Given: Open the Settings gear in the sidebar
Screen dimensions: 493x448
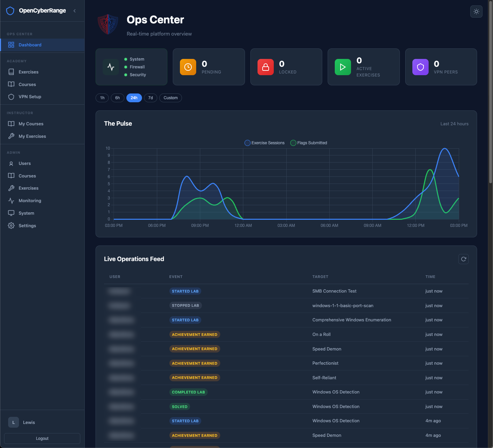Looking at the screenshot, I should (x=11, y=226).
